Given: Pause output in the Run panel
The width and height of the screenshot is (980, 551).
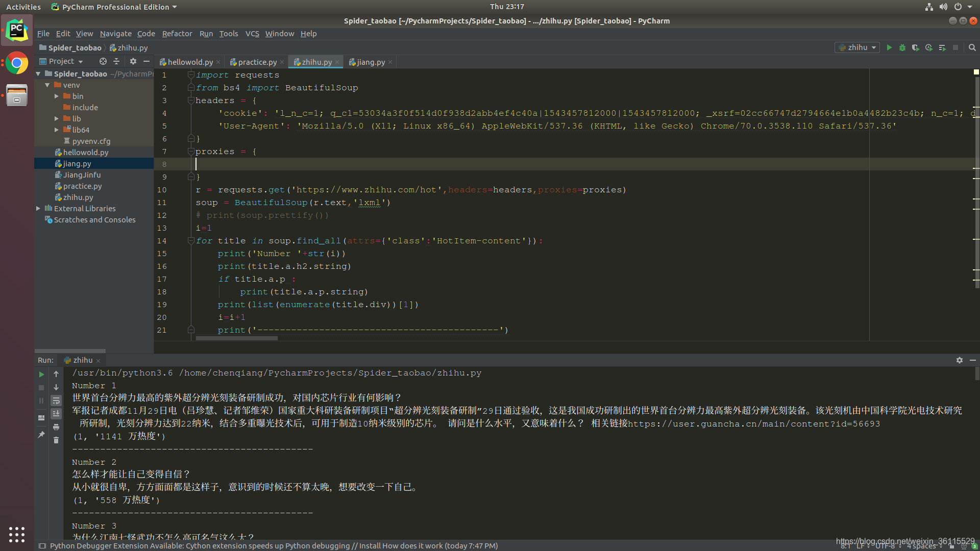Looking at the screenshot, I should coord(41,400).
